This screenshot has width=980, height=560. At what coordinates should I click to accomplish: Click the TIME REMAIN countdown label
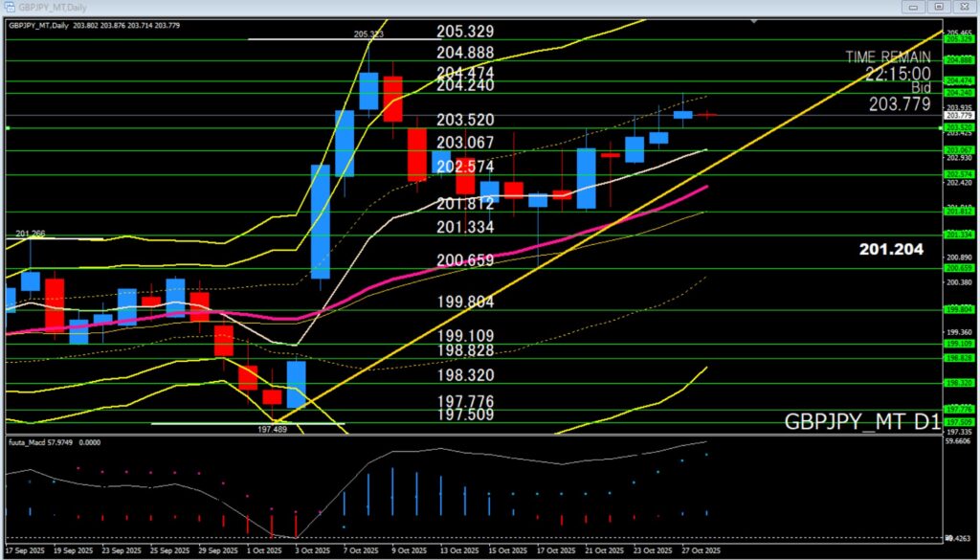[x=887, y=57]
